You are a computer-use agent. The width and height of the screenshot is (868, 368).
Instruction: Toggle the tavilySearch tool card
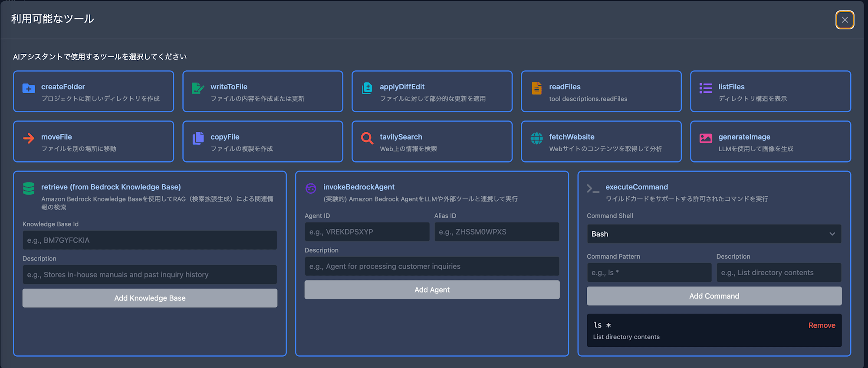(x=432, y=141)
